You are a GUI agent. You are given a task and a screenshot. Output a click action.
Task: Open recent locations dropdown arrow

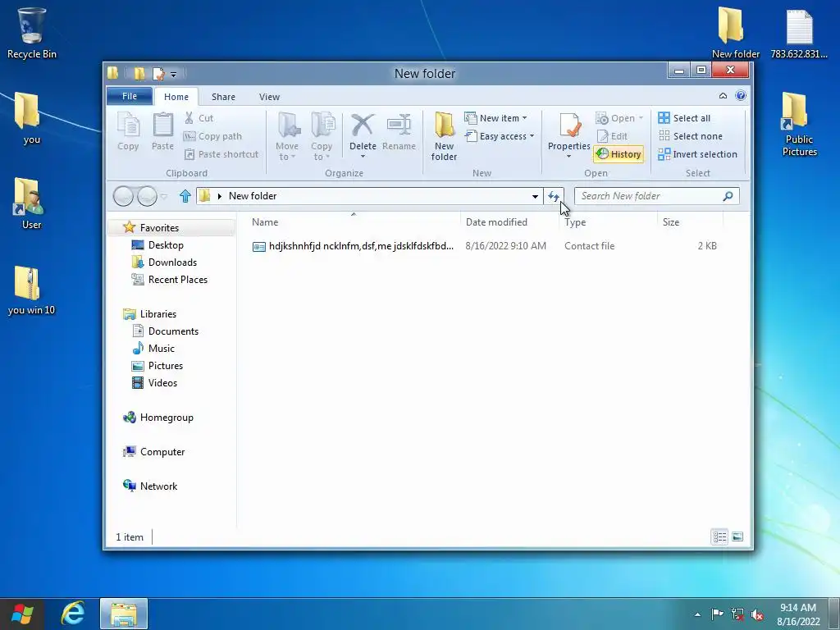pos(164,197)
